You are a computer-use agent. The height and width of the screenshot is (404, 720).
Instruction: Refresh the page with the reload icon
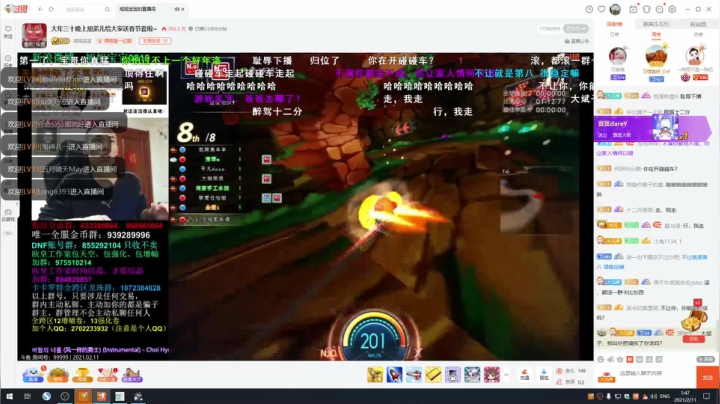(51, 9)
